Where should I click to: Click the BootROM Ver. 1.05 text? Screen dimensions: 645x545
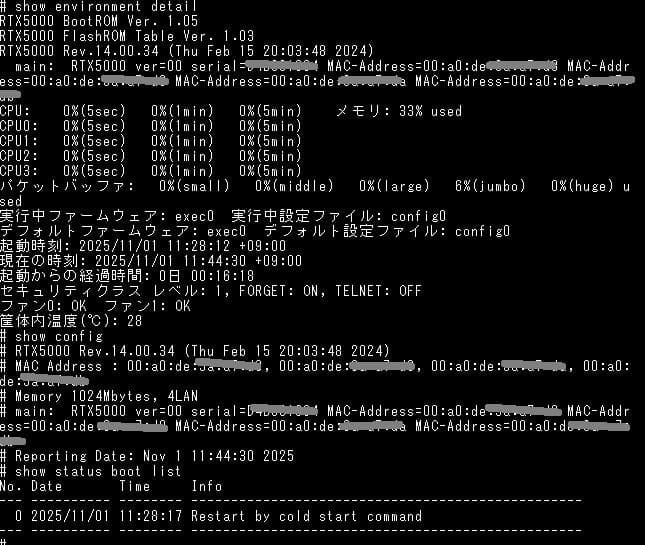(131, 21)
